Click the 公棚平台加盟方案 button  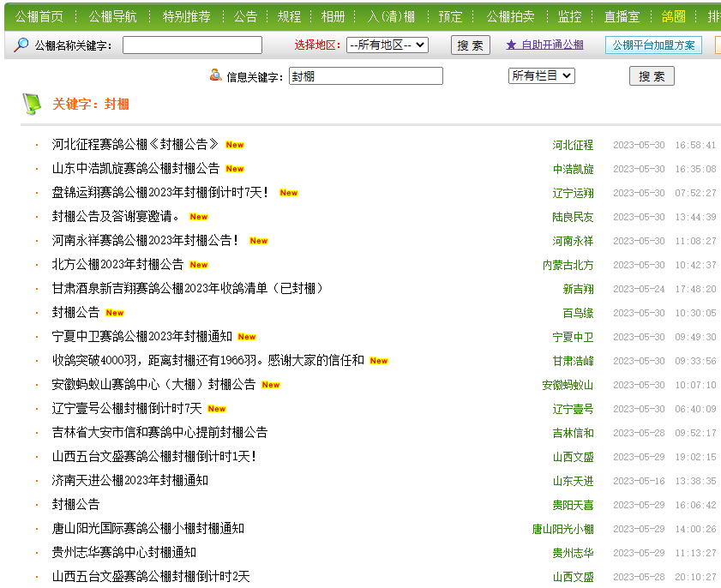point(653,45)
